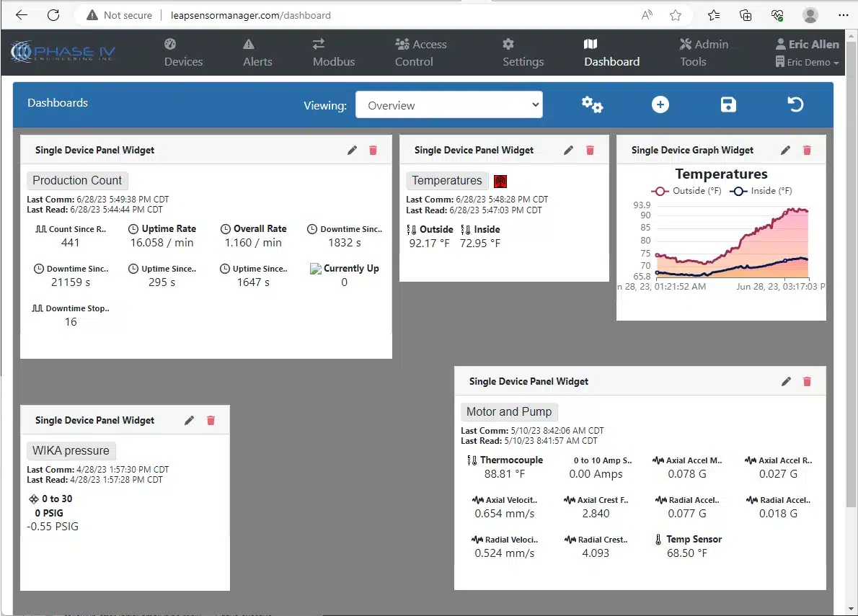Delete the Temperatures panel widget
The image size is (858, 616).
(x=590, y=151)
